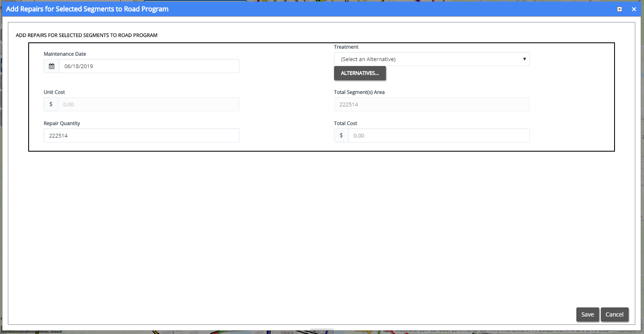Image resolution: width=644 pixels, height=334 pixels.
Task: Click the dollar sign beside Unit Cost
Action: pyautogui.click(x=51, y=104)
